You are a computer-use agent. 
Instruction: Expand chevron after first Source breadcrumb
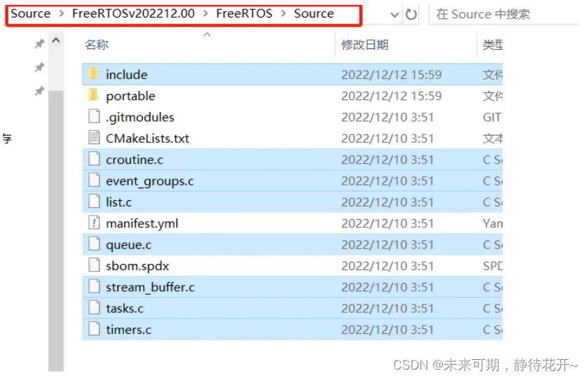tap(62, 14)
